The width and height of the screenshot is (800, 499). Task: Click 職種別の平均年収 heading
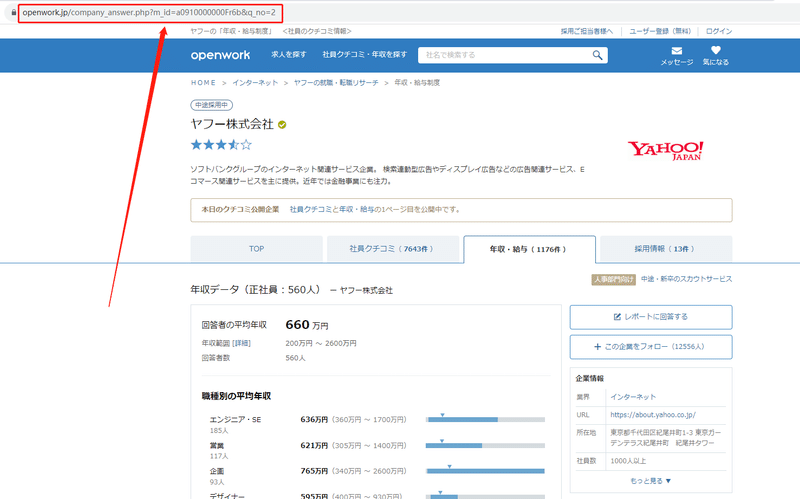(236, 396)
